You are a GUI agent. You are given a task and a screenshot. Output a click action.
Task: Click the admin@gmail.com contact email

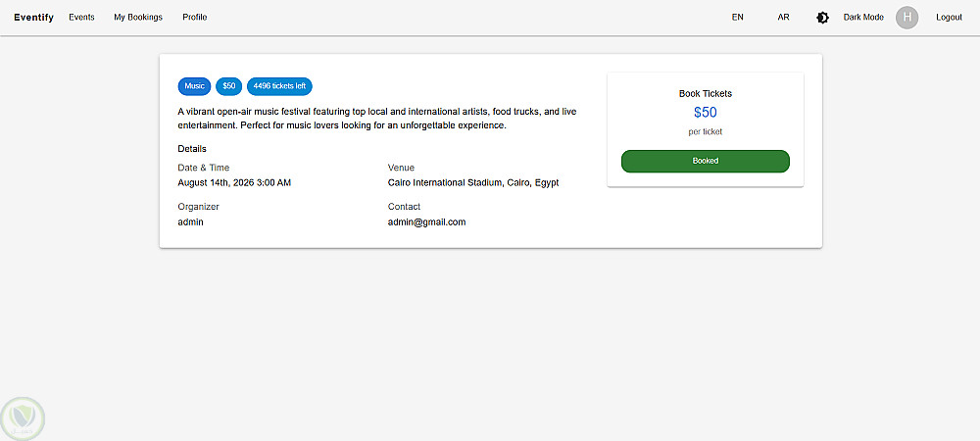426,222
